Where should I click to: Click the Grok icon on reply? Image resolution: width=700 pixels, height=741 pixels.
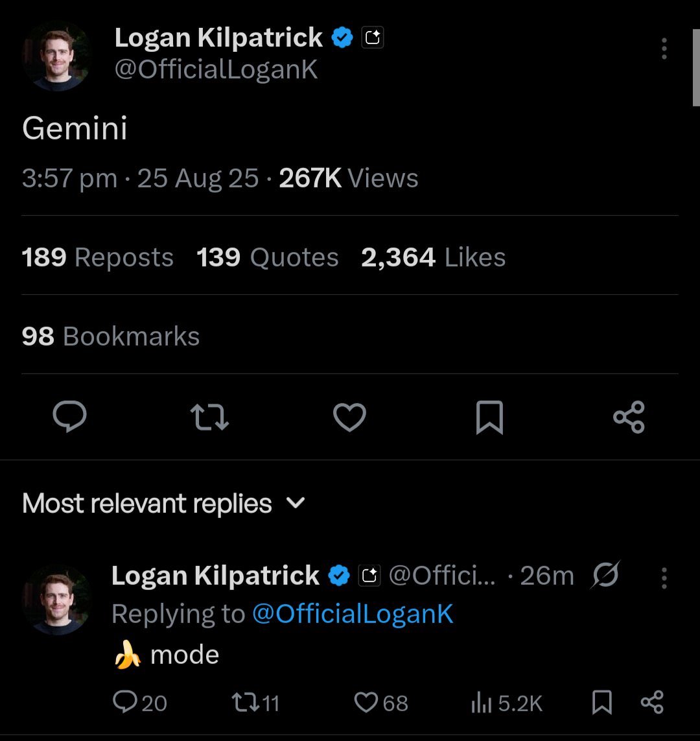(605, 575)
